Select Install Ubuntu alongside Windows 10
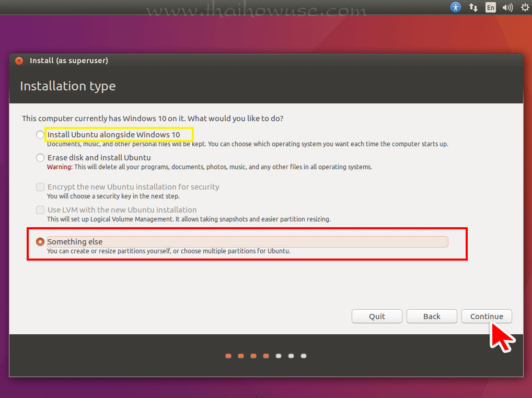 [40, 135]
